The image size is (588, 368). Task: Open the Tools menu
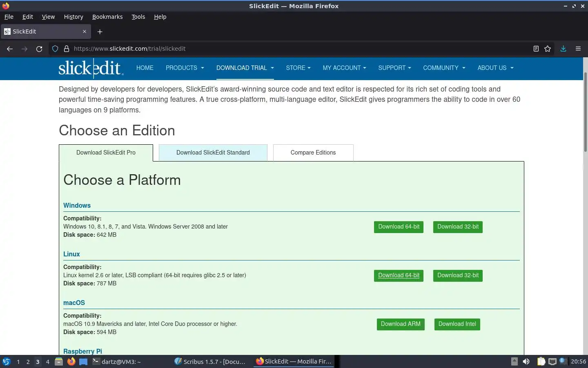[x=138, y=17]
